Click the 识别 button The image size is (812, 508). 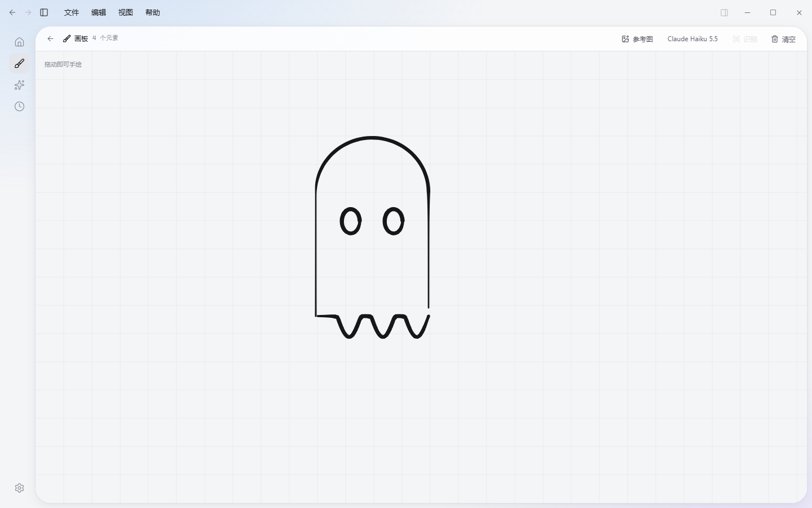pos(745,39)
